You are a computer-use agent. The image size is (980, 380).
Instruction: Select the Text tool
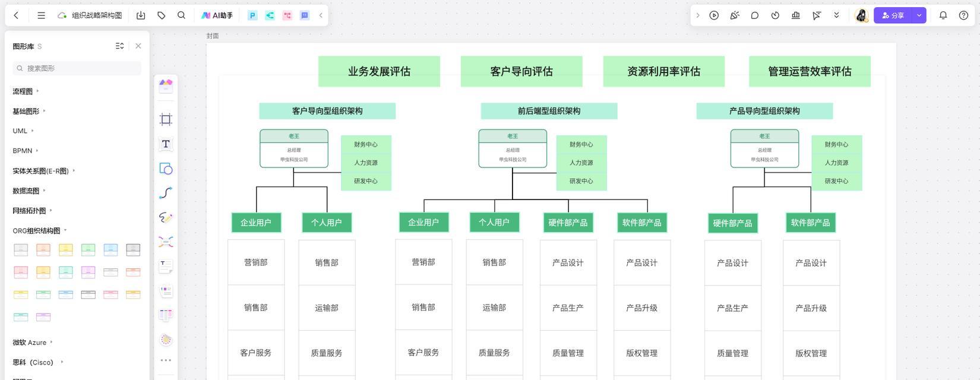tap(166, 144)
